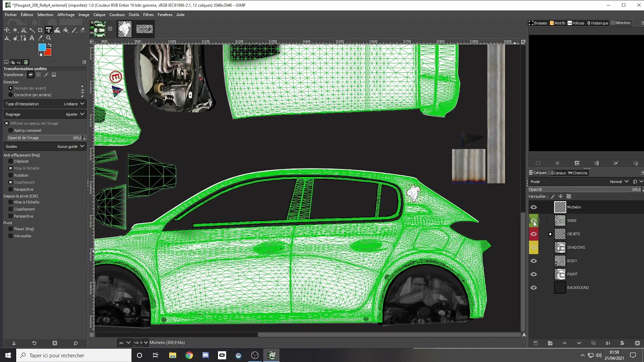
Task: Click the background red color swatch
Action: pos(48,52)
